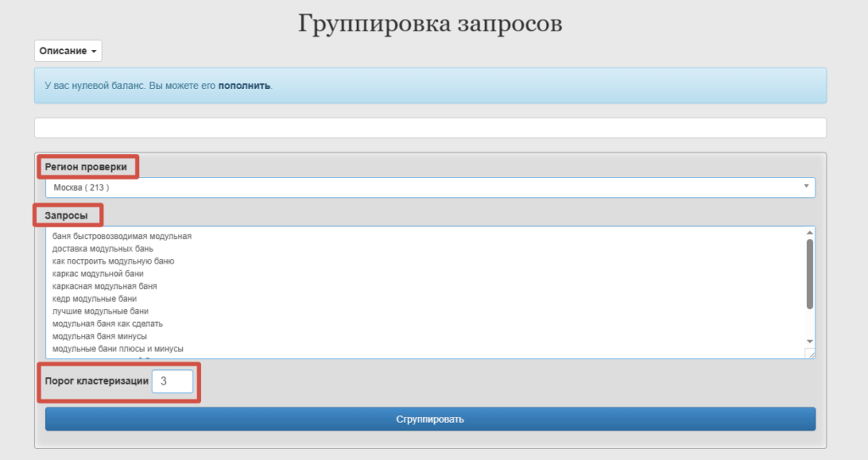Open the Описание dropdown button
The image size is (868, 460).
(68, 51)
